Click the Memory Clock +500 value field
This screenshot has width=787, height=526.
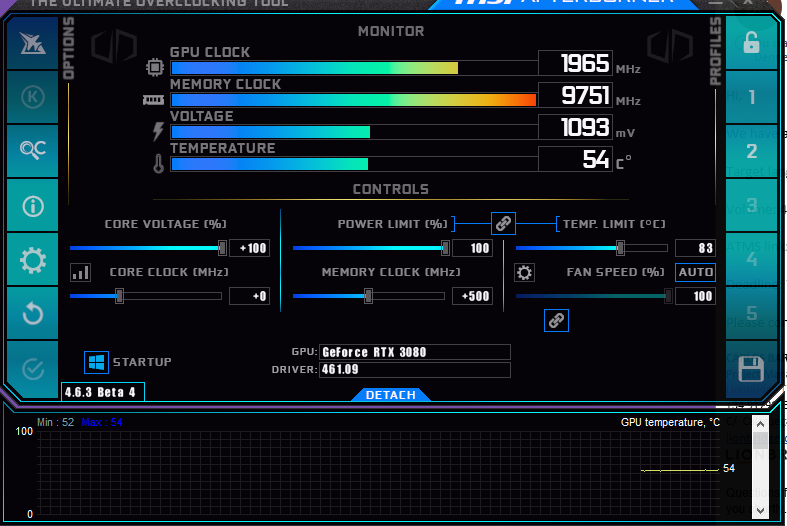click(472, 296)
